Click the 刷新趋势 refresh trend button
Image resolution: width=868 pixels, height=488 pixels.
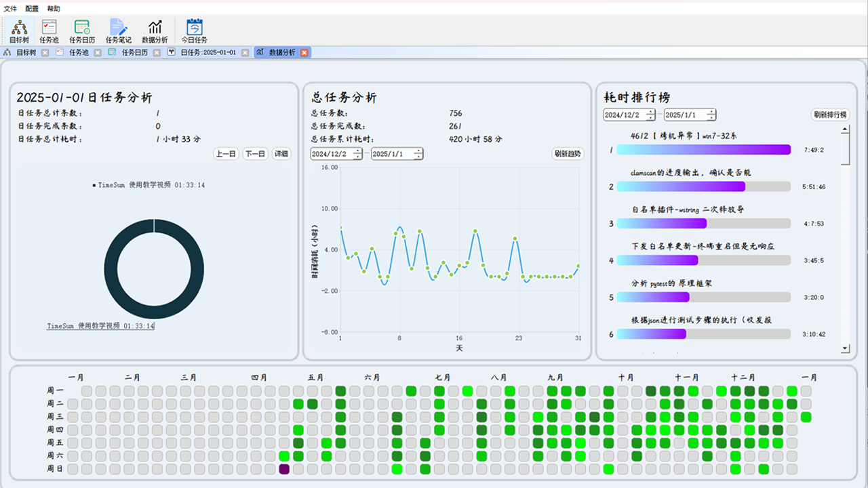(568, 154)
